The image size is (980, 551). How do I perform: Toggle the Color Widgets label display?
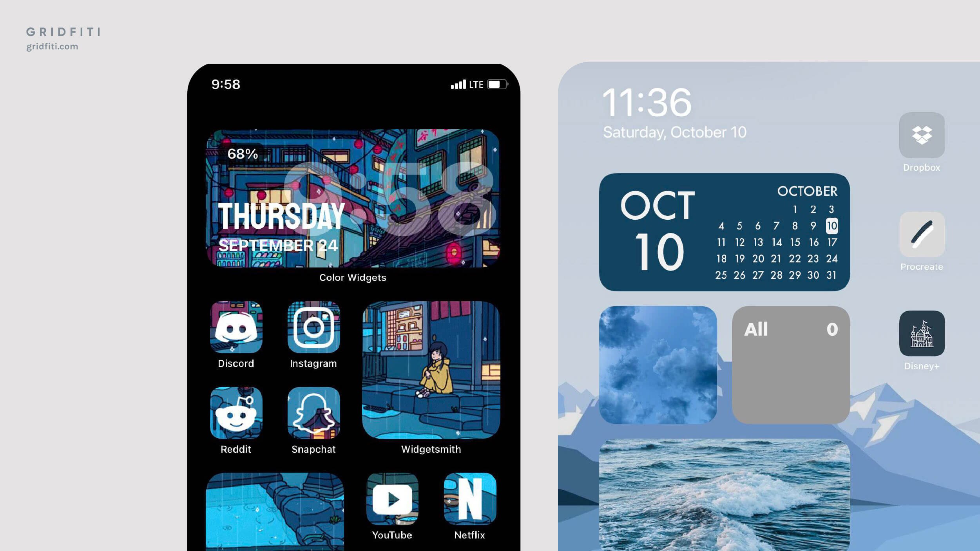tap(353, 277)
